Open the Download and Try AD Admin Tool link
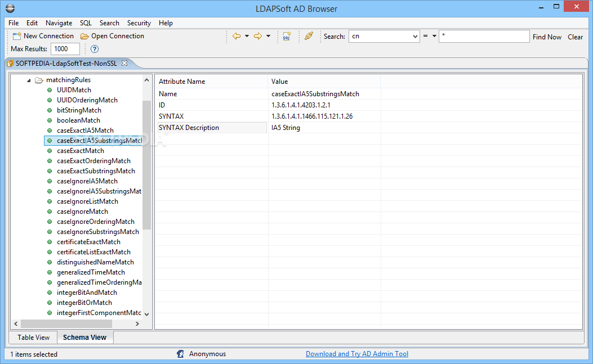This screenshot has height=364, width=593. click(x=357, y=354)
